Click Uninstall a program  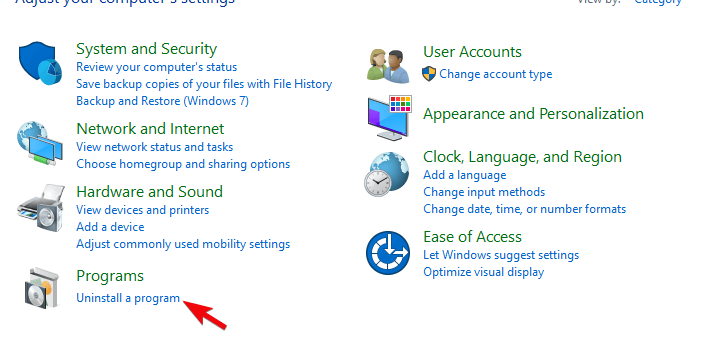(128, 298)
